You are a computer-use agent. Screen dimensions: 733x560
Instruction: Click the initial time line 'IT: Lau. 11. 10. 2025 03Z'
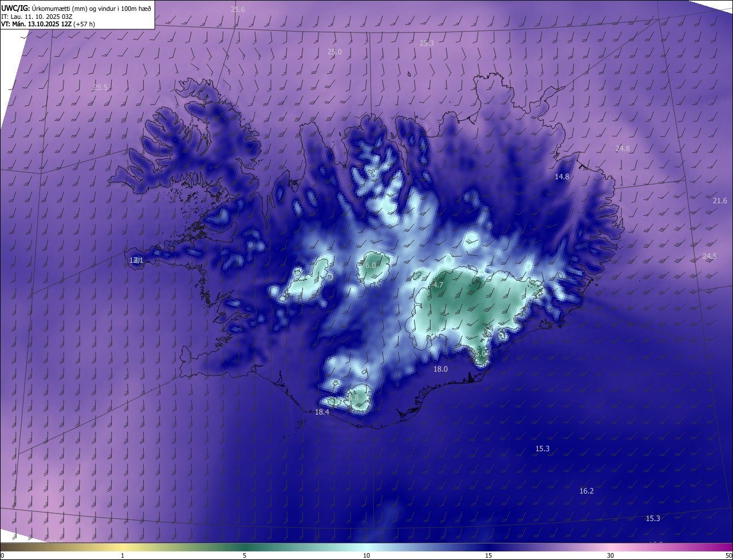(x=37, y=16)
